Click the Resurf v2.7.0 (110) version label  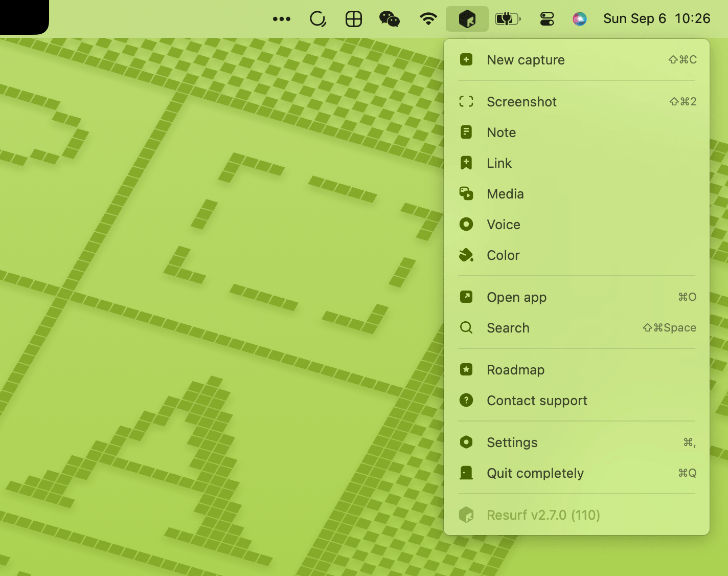pos(543,515)
